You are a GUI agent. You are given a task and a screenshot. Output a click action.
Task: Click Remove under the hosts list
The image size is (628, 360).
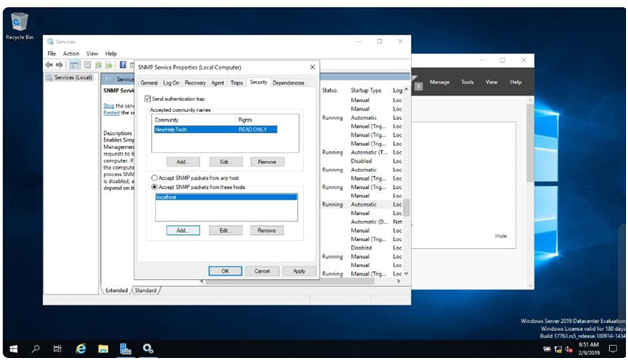coord(267,230)
